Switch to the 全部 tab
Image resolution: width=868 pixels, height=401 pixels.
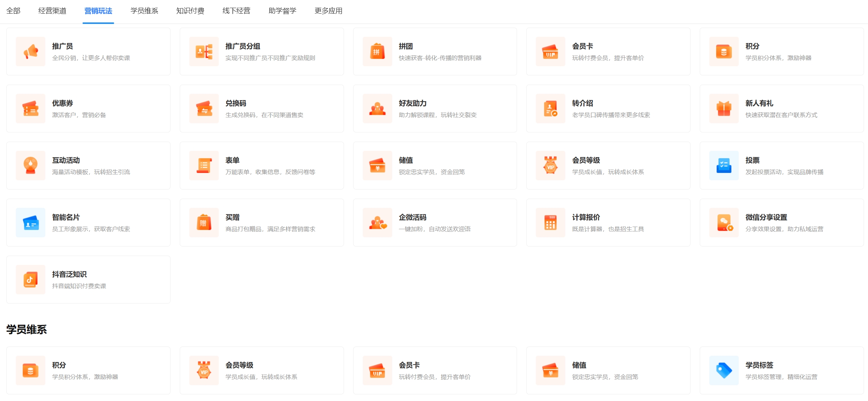click(x=13, y=11)
